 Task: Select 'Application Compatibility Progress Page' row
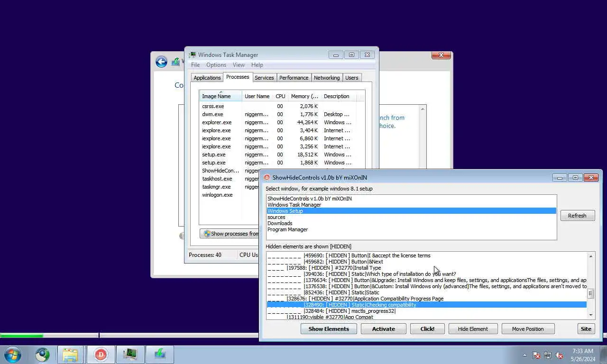[x=427, y=299]
